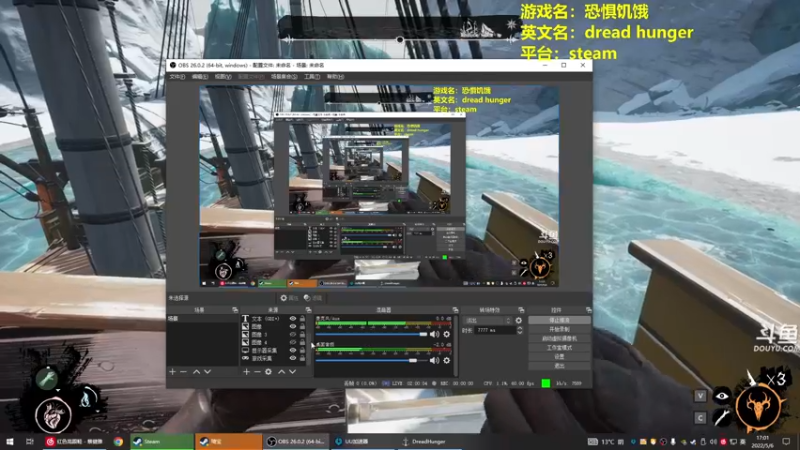Click the source properties gear button
Screen dimensions: 800x450
289,298
